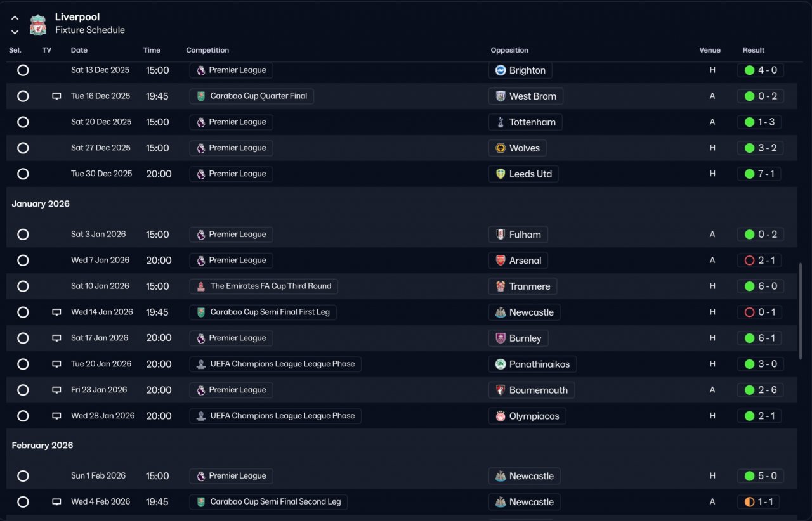The height and width of the screenshot is (521, 812).
Task: Click the February 2026 month heading
Action: tap(43, 446)
